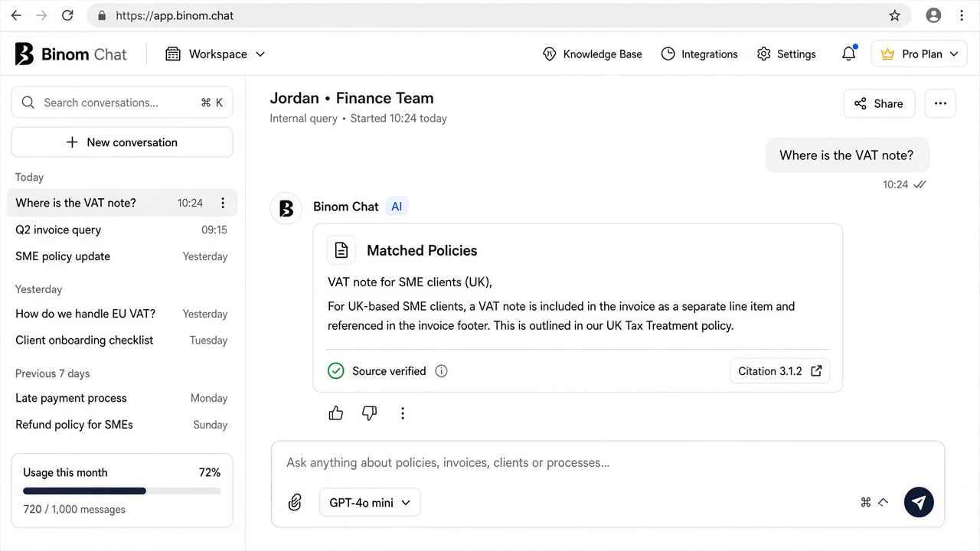Image resolution: width=980 pixels, height=551 pixels.
Task: Click the thumbs up feedback icon
Action: pyautogui.click(x=336, y=413)
